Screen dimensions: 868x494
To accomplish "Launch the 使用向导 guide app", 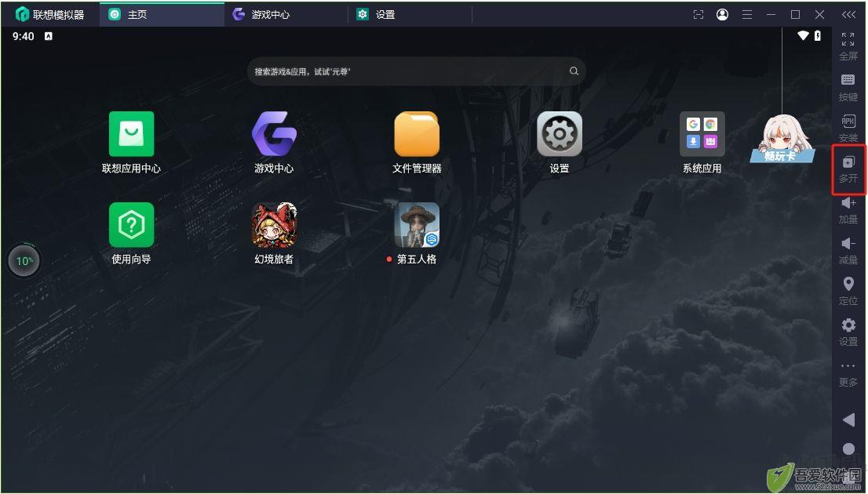I will coord(131,224).
